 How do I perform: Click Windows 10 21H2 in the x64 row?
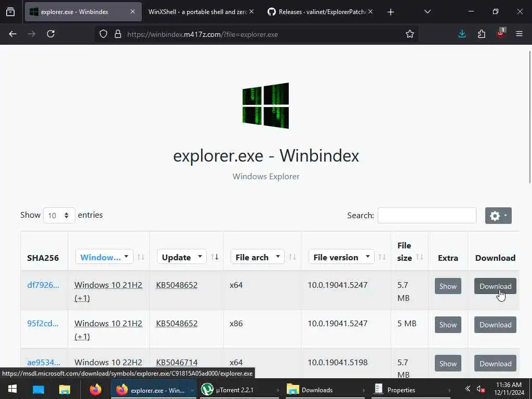108,285
